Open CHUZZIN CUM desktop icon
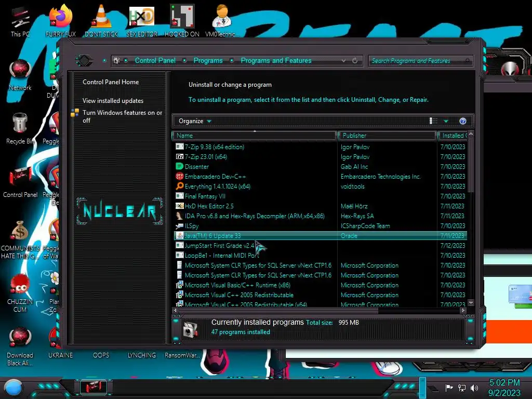Screen dimensions: 532x399 point(20,294)
